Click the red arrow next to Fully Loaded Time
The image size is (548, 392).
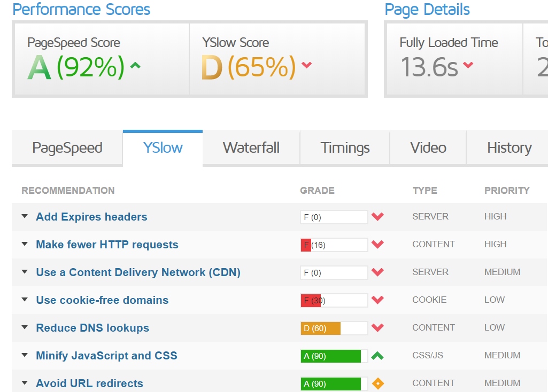(x=468, y=65)
